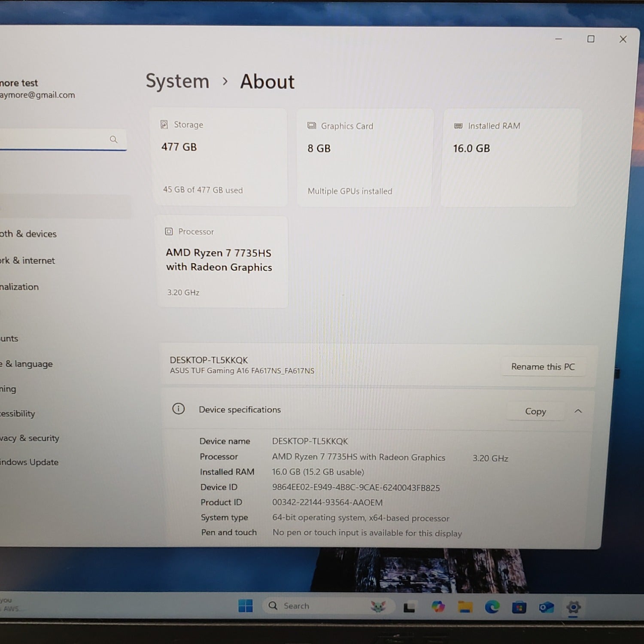Launch Copilot from the taskbar

(x=438, y=607)
